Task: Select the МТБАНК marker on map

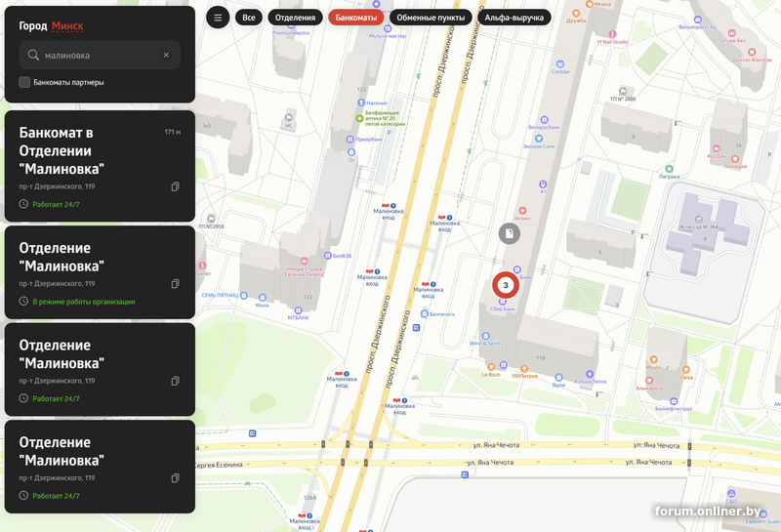Action: point(299,310)
